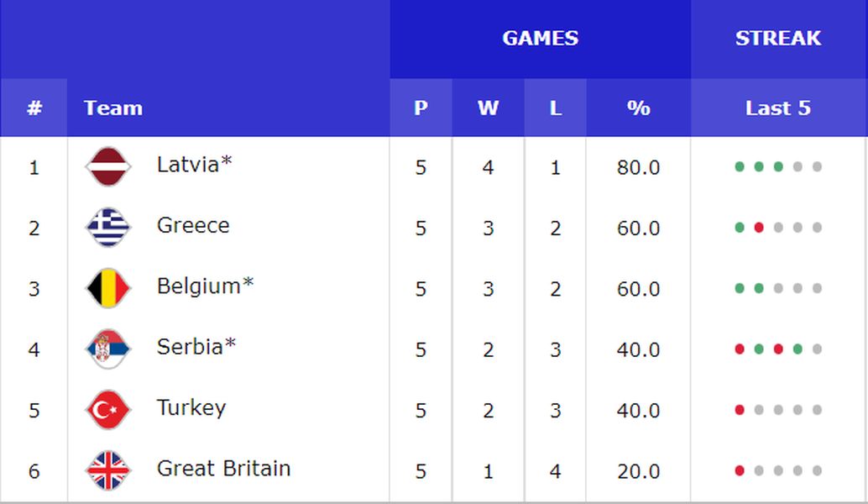The image size is (868, 504).
Task: Click the GAMES group header
Action: point(541,39)
